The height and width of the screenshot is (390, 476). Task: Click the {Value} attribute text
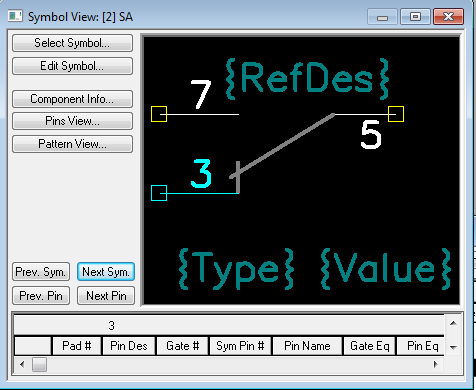pos(386,269)
